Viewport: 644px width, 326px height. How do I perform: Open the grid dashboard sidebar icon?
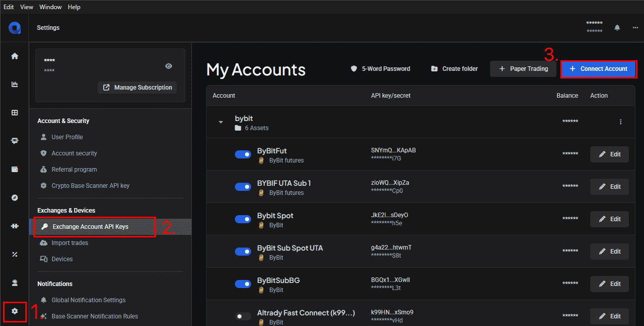click(x=15, y=113)
